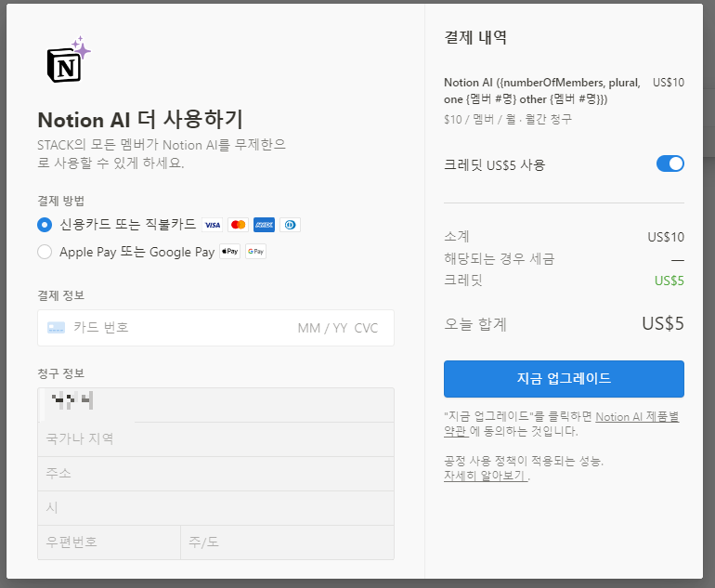Image resolution: width=715 pixels, height=588 pixels.
Task: Click the blurred name billing field
Action: 215,405
